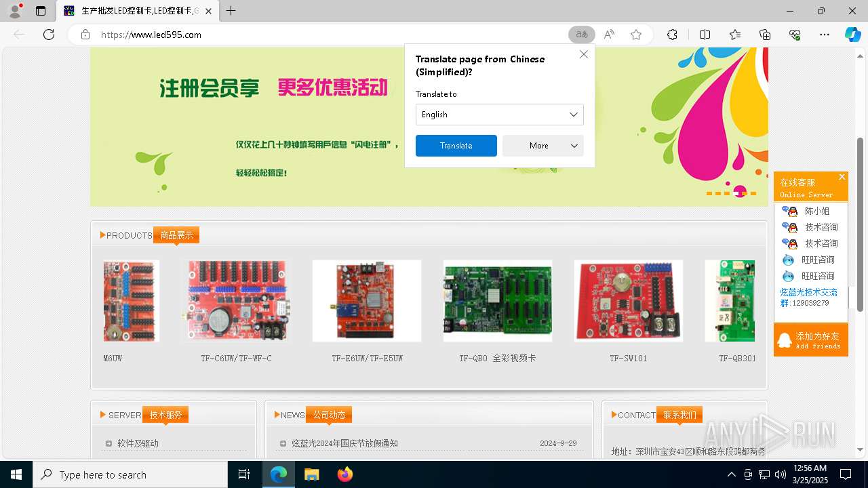The image size is (868, 488).
Task: Close the translate popup
Action: (584, 54)
